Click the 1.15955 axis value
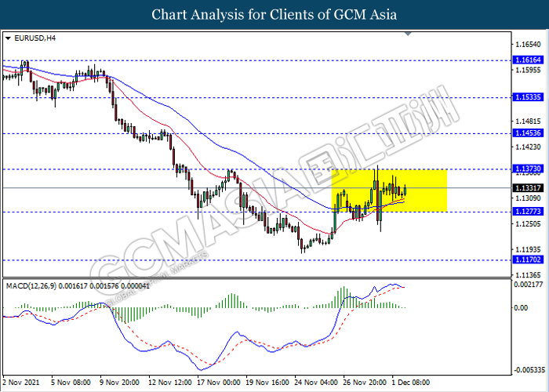 [x=528, y=70]
